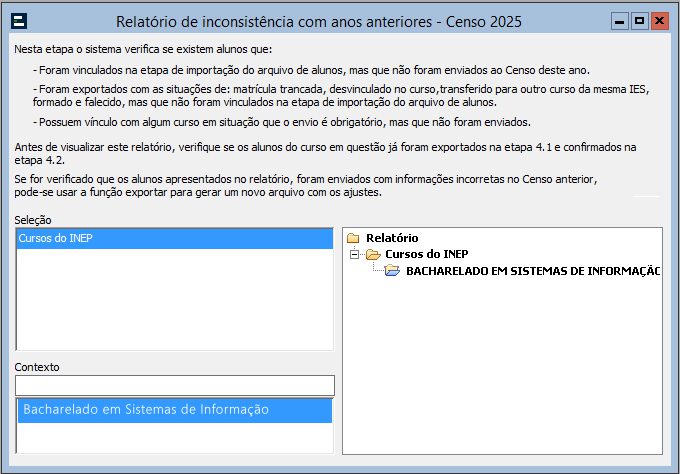This screenshot has height=474, width=680.
Task: Click the open folder icon beside Cursos do INEP in the tree
Action: 373,255
